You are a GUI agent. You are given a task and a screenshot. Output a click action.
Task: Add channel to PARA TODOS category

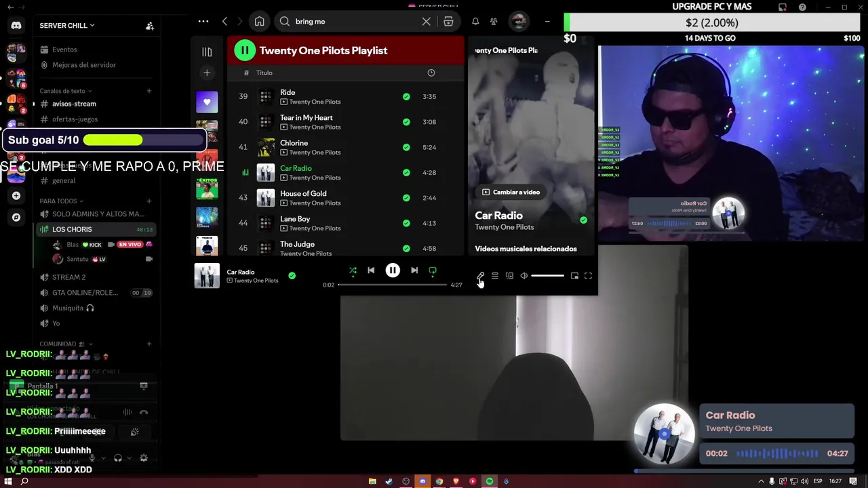click(x=149, y=201)
